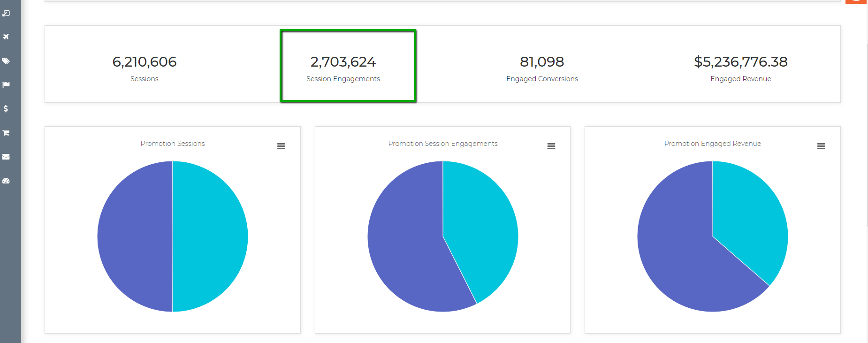This screenshot has height=343, width=868.
Task: Click the external-link arrow icon in sidebar
Action: coord(6,13)
